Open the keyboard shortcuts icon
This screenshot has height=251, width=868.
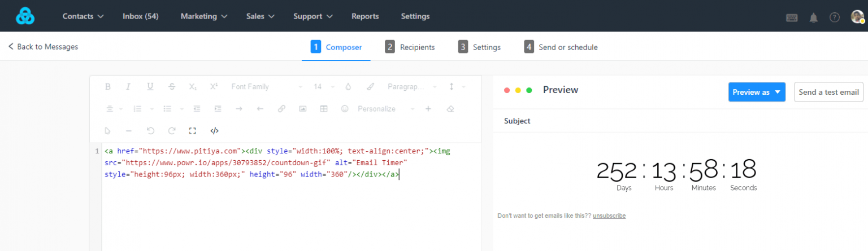[x=792, y=17]
